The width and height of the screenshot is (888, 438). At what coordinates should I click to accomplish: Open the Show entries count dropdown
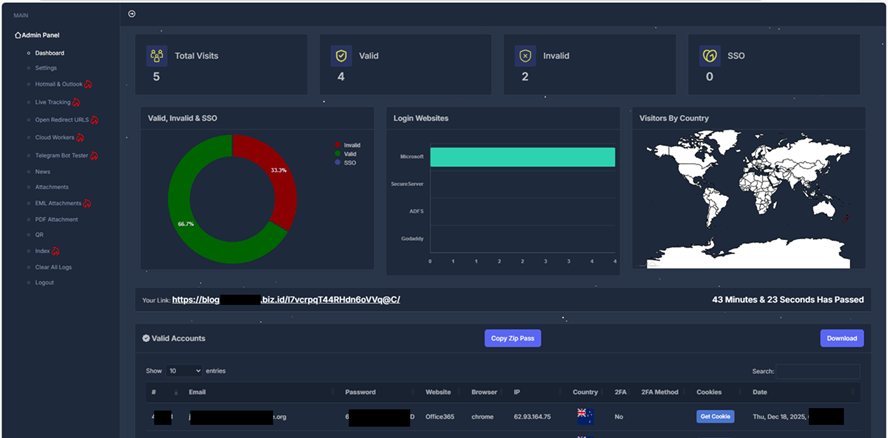[184, 370]
